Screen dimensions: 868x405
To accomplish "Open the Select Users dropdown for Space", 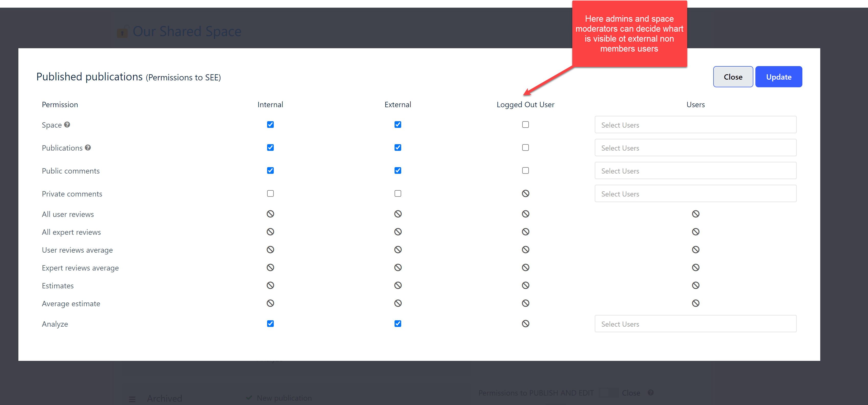I will tap(695, 125).
